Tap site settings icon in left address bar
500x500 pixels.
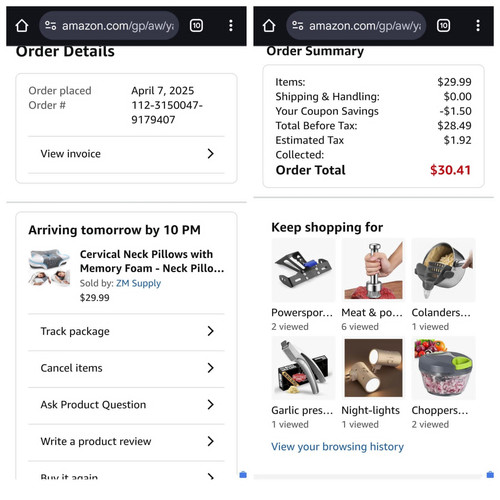tap(51, 26)
